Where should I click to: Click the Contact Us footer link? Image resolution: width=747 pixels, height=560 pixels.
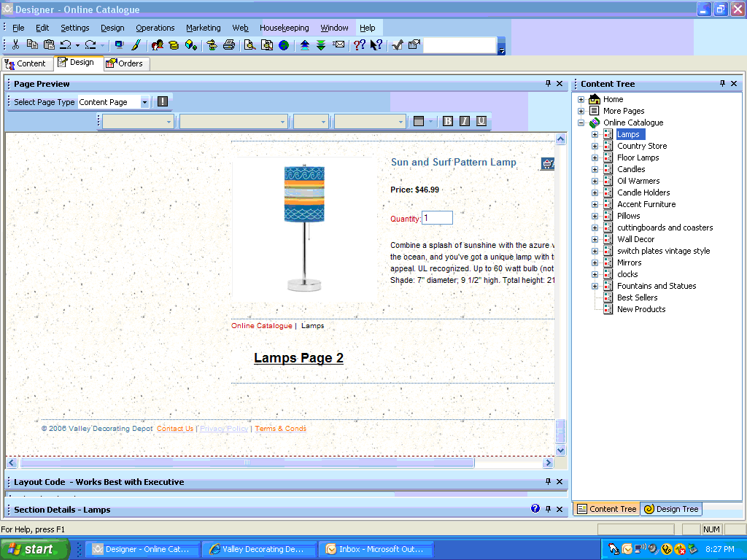click(x=175, y=429)
